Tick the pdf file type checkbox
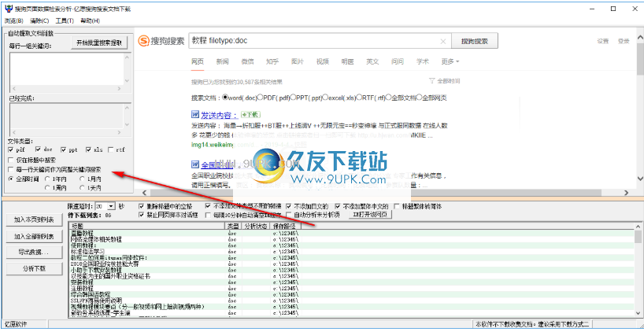Screen dimensions: 644x332 (11, 149)
